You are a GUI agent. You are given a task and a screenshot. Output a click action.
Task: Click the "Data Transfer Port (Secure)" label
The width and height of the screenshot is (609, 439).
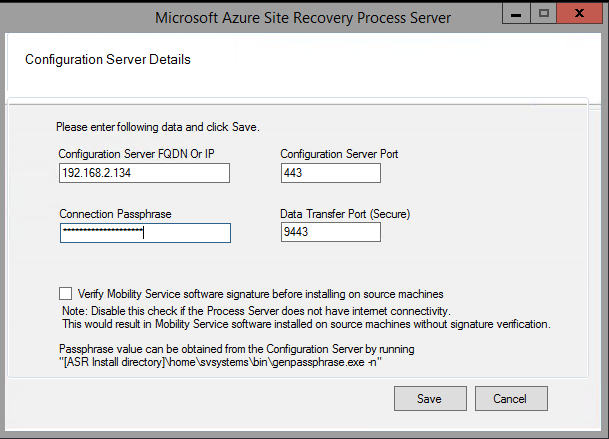345,214
